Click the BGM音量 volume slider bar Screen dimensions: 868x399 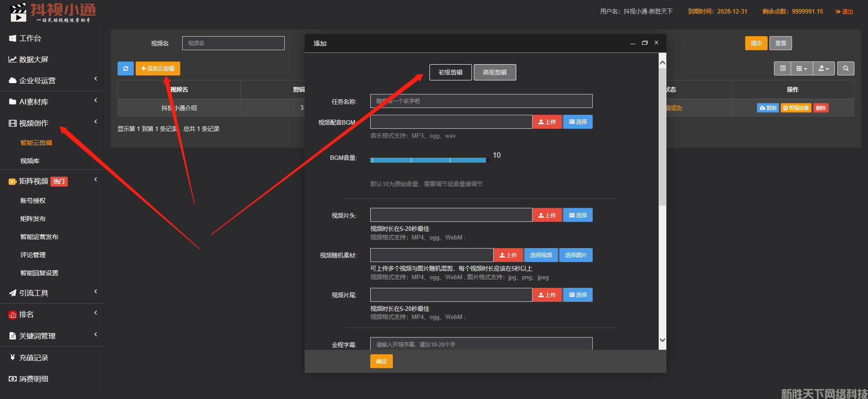428,160
